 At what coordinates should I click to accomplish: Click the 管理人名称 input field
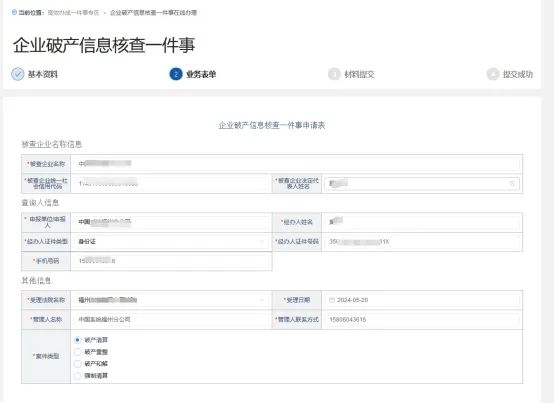coord(171,320)
